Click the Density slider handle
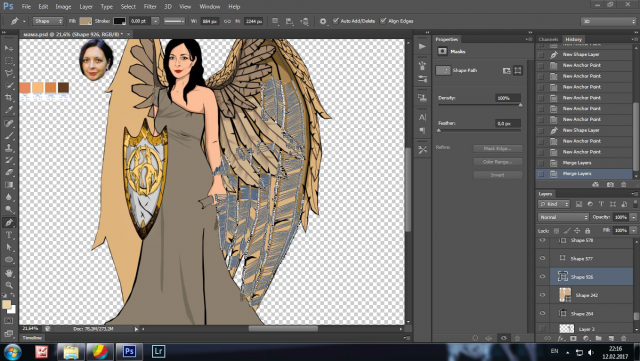640x361 pixels. pos(520,105)
